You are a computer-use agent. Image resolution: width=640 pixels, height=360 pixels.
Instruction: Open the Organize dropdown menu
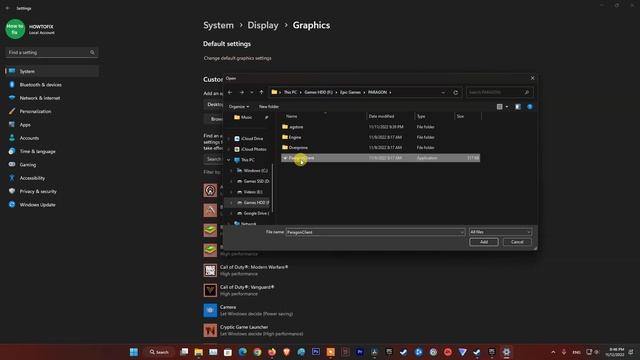click(239, 107)
